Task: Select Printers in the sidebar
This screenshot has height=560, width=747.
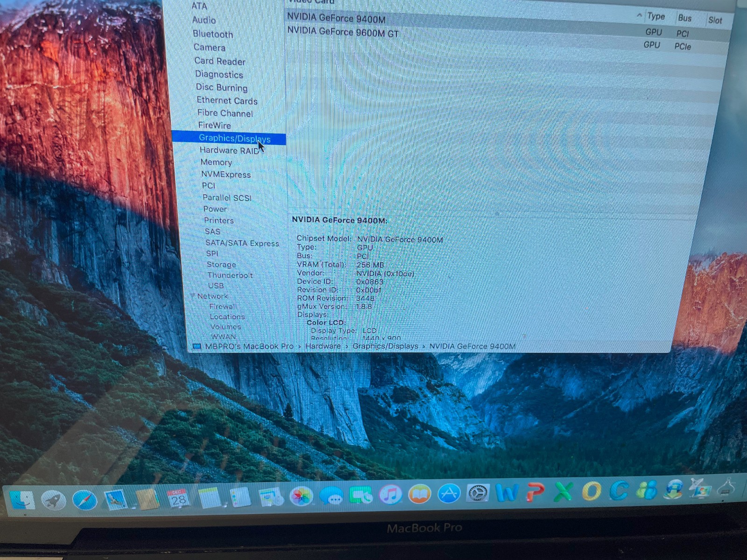Action: [219, 220]
